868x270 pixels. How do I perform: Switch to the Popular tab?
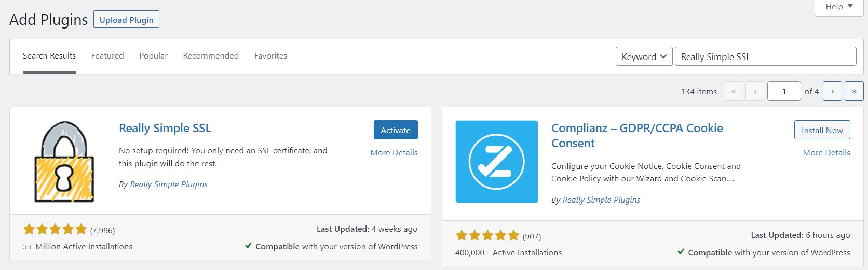153,56
